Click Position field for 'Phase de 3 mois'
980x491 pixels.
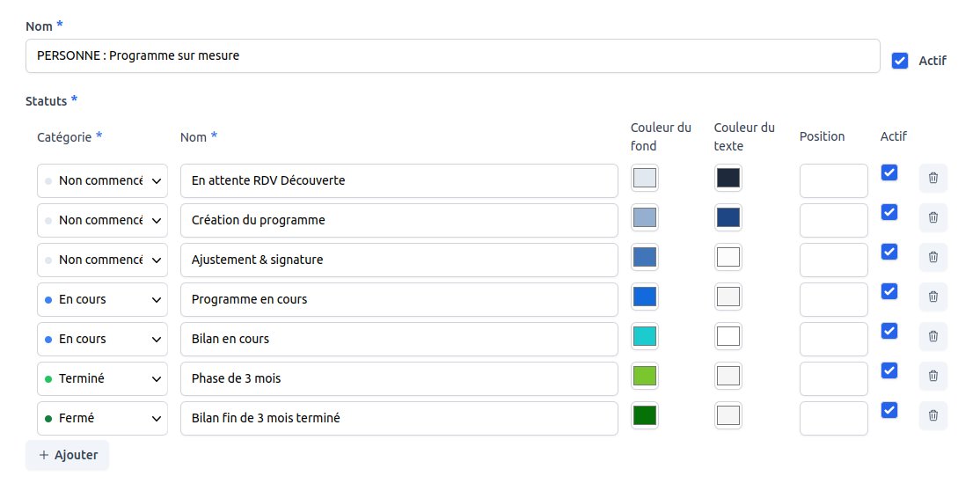click(x=833, y=378)
